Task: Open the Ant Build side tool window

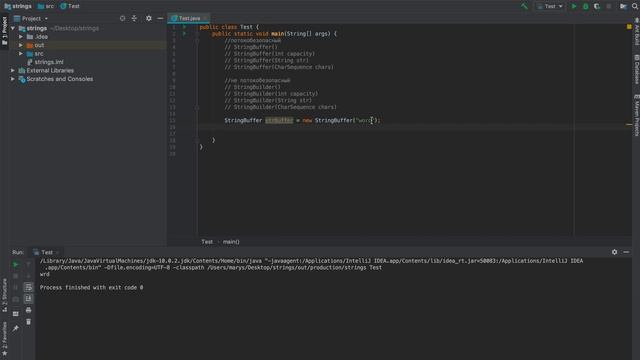Action: point(636,32)
